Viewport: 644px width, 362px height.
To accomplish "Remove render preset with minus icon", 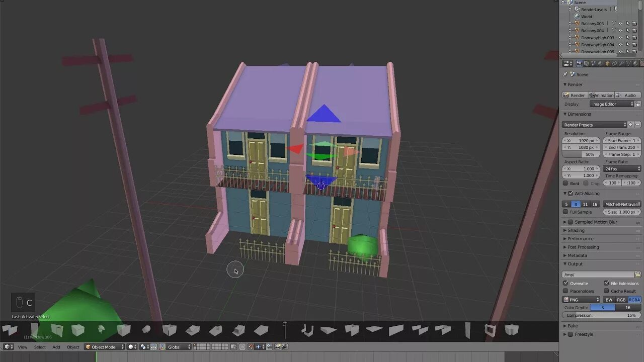I will click(x=637, y=125).
